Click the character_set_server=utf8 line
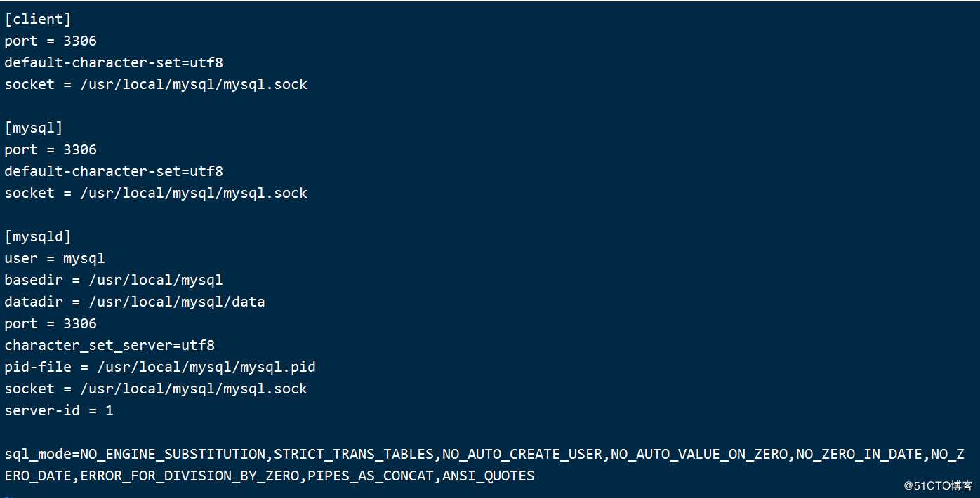Image resolution: width=980 pixels, height=498 pixels. click(110, 346)
